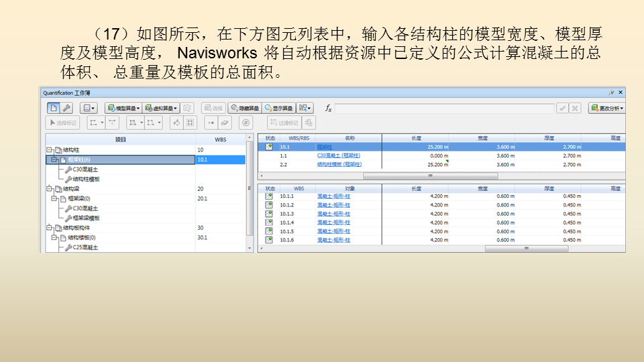The image size is (644, 362).
Task: Click the quick line markup tool icon
Action: pos(112,122)
